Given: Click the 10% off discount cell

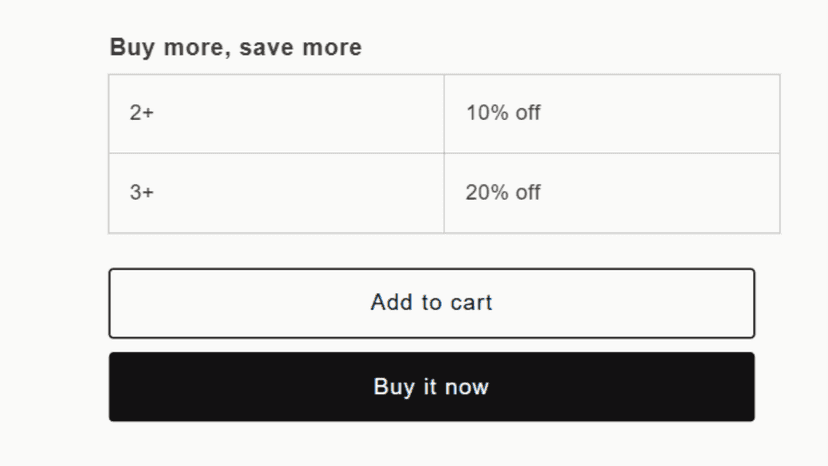Looking at the screenshot, I should click(612, 114).
